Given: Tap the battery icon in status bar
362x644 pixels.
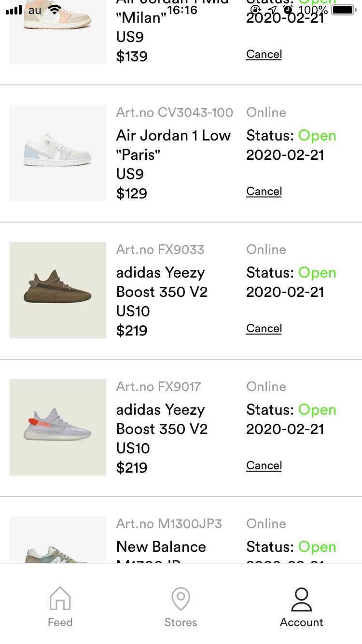Looking at the screenshot, I should [343, 10].
